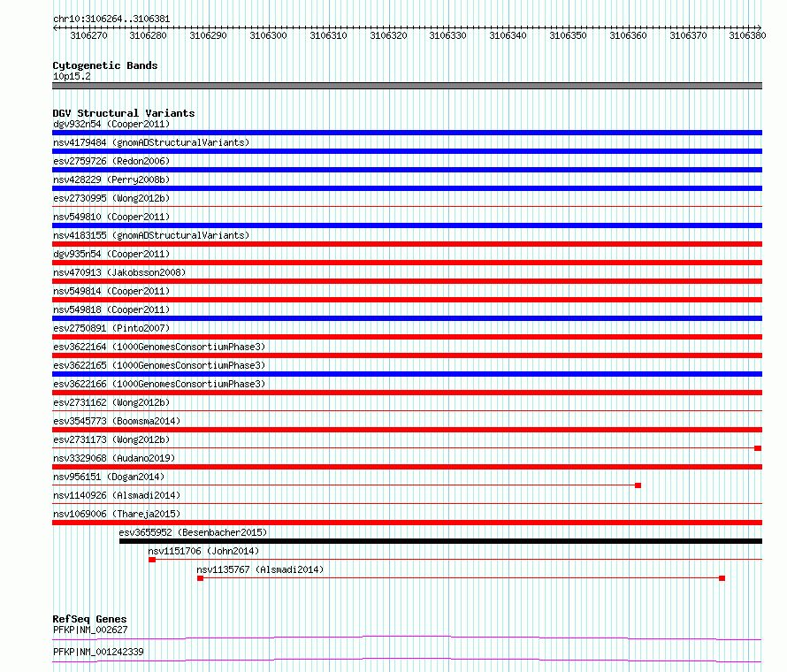This screenshot has width=787, height=672.
Task: Click nsv549810 (Cooper2011) label
Action: (x=111, y=217)
